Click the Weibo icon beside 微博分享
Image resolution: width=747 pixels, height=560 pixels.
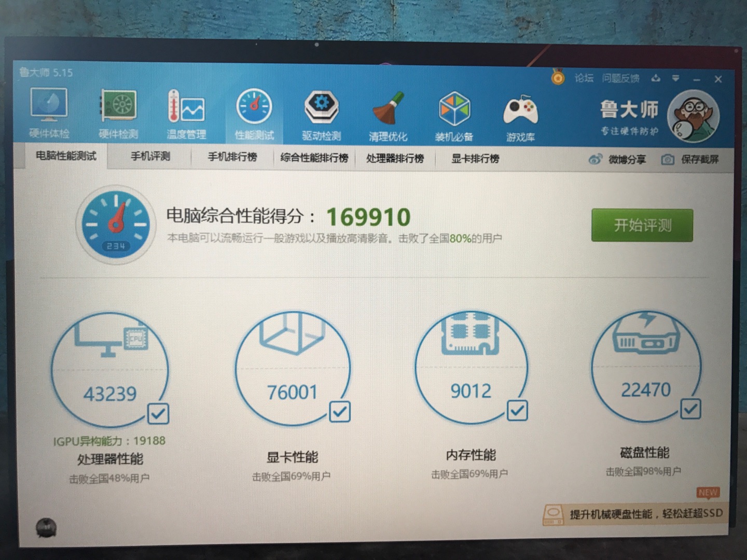point(595,159)
